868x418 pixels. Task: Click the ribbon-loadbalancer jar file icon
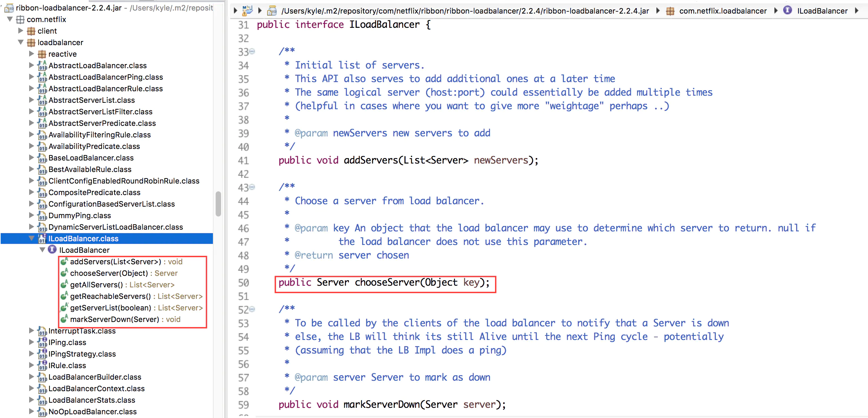[9, 8]
